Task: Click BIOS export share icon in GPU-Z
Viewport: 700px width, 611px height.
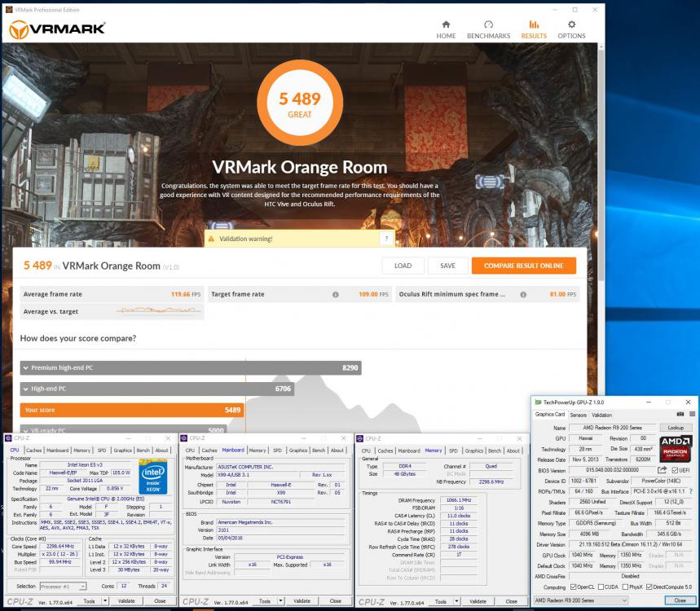Action: (663, 470)
